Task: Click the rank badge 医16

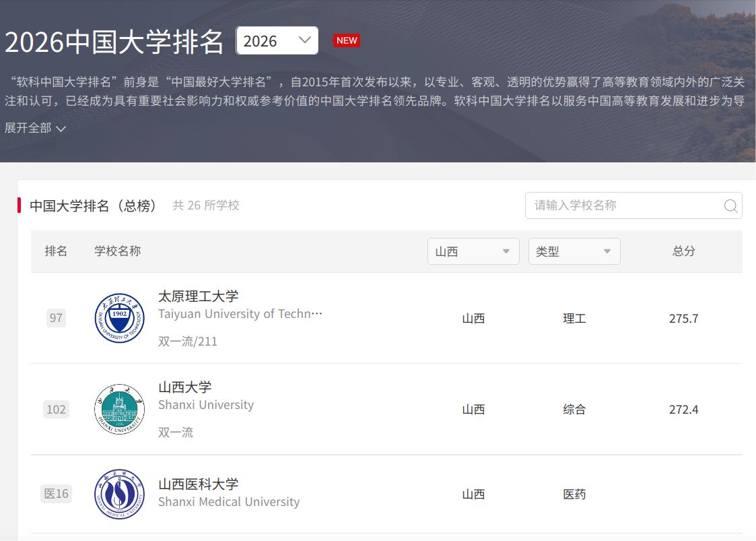Action: tap(56, 494)
